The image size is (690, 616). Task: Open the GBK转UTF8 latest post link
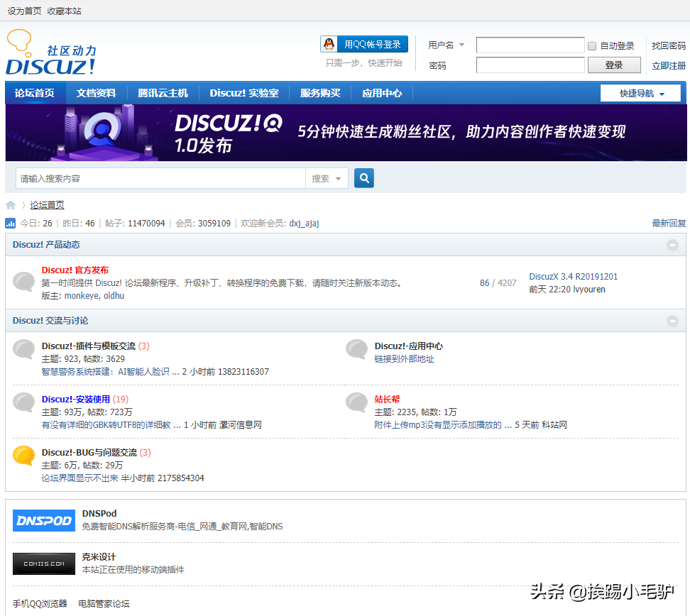click(x=111, y=425)
